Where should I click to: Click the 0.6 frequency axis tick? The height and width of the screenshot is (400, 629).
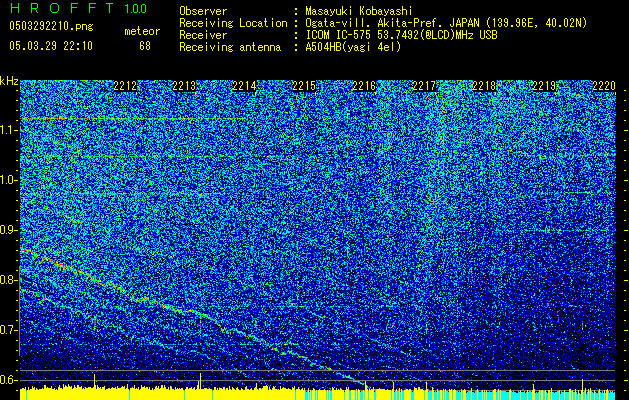click(x=9, y=380)
